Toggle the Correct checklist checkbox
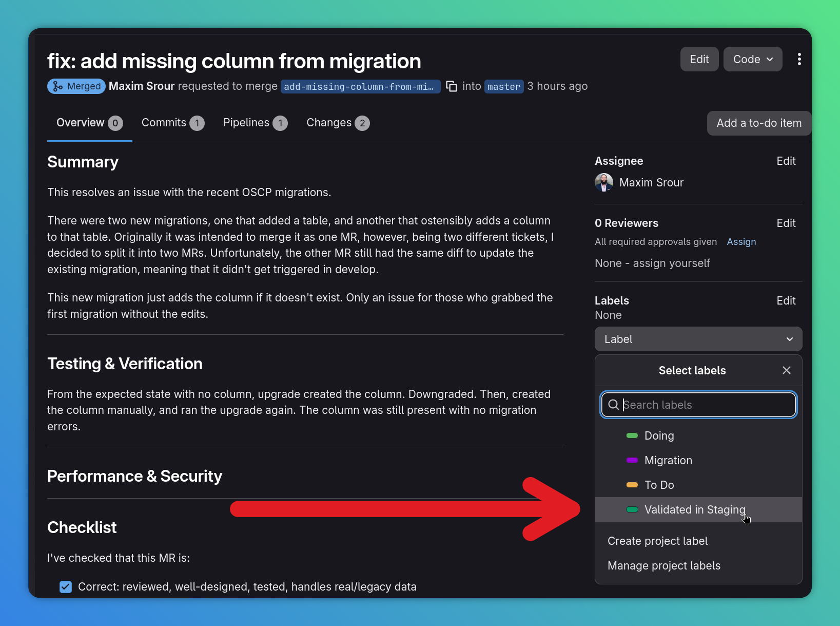Viewport: 840px width, 626px height. (66, 586)
